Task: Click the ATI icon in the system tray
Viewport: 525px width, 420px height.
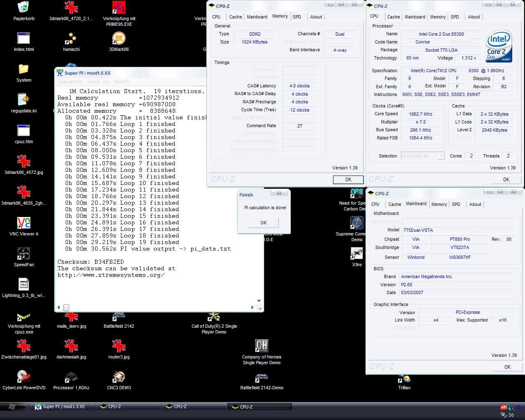Action: [503, 407]
